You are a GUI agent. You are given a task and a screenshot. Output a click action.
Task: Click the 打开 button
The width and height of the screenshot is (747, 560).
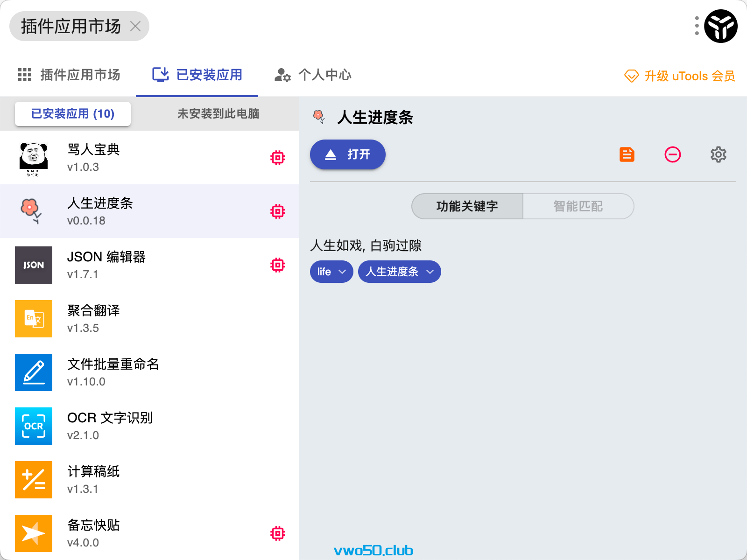(348, 154)
